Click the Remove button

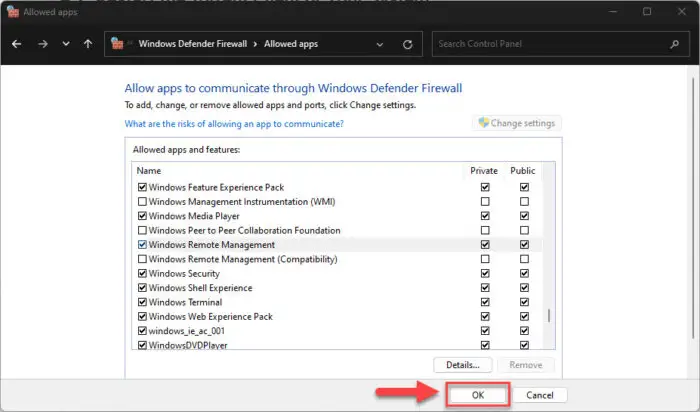coord(525,365)
